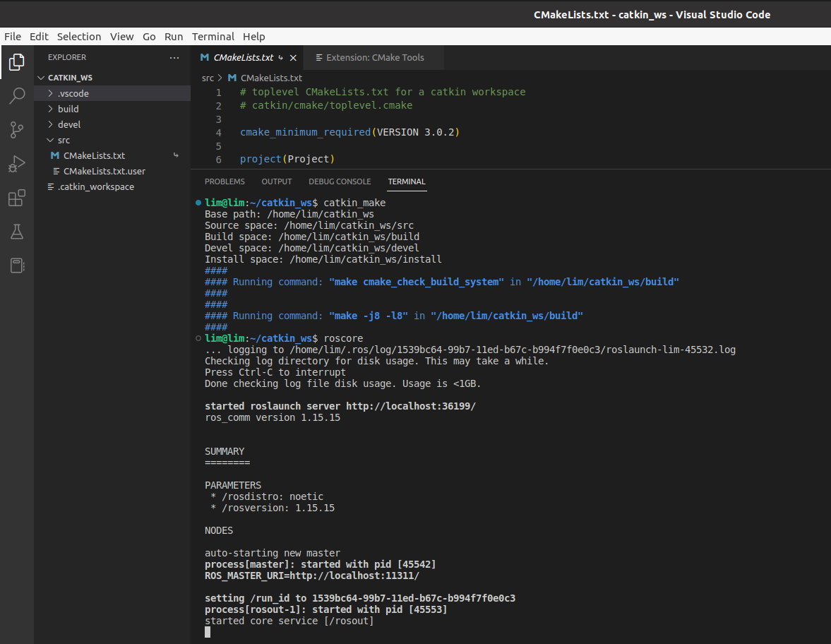
Task: Select CMakeLists.txt.user in the explorer
Action: point(112,171)
